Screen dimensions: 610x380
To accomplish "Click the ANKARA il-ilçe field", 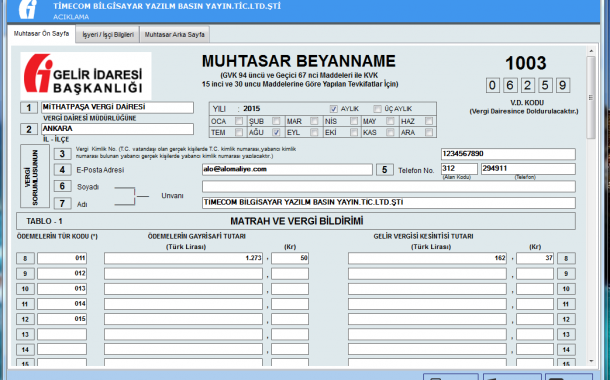I will click(117, 129).
